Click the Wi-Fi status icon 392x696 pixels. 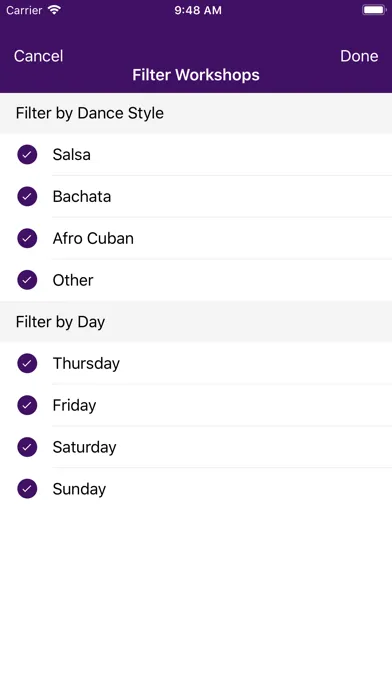54,10
